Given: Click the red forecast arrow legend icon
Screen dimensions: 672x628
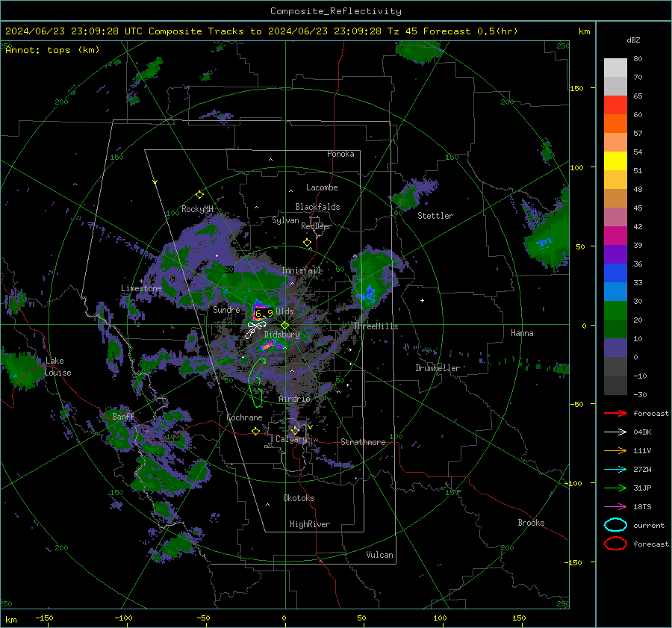Looking at the screenshot, I should pos(615,413).
